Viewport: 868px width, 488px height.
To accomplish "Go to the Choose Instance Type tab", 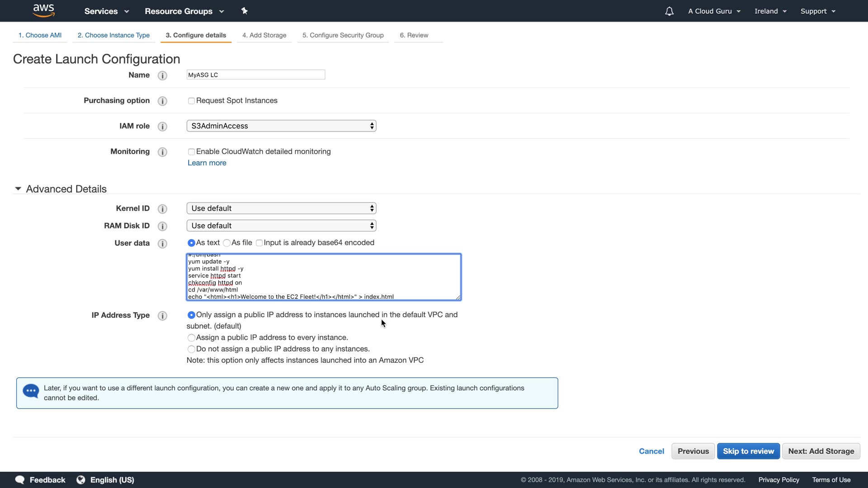I will pos(113,35).
